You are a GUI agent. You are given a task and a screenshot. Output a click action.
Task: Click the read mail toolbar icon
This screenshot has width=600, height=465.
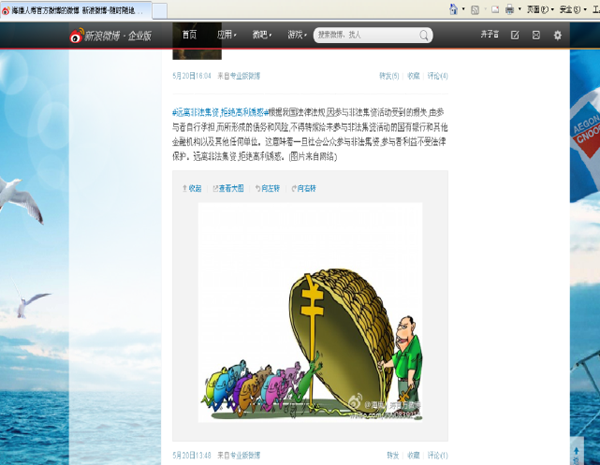tap(495, 9)
